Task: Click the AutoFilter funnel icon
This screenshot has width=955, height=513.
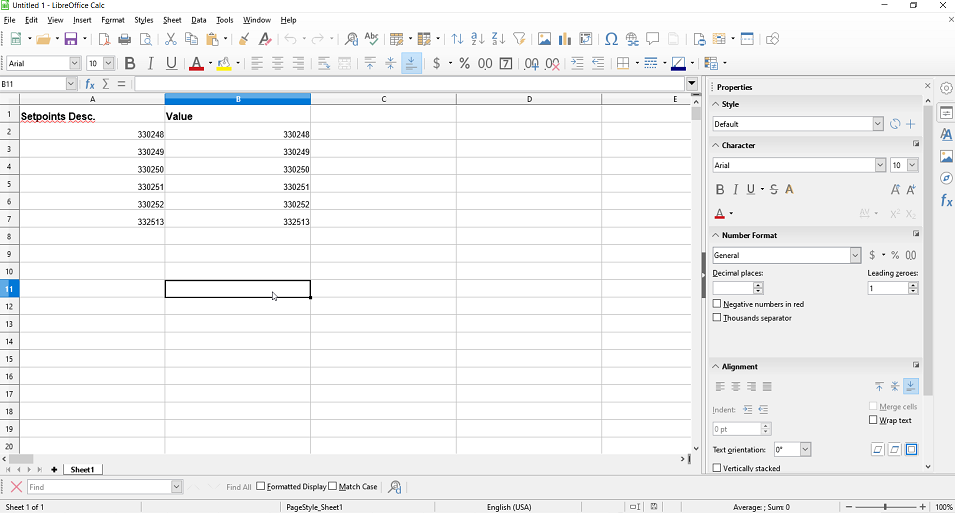Action: pyautogui.click(x=519, y=39)
